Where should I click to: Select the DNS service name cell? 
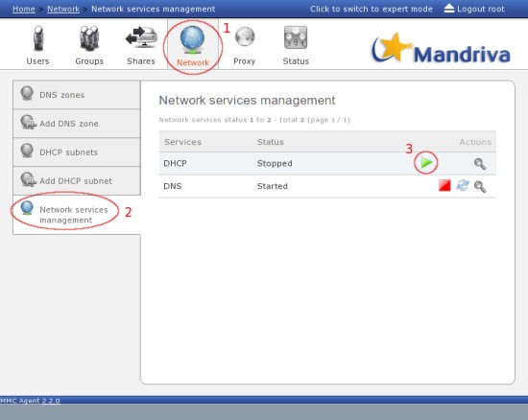click(173, 186)
